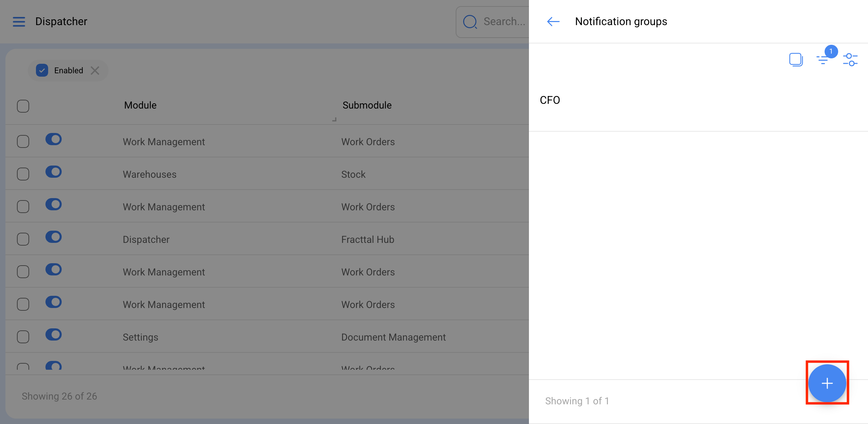Tick the select-all checkbox in table header
Viewport: 868px width, 424px height.
coord(23,106)
